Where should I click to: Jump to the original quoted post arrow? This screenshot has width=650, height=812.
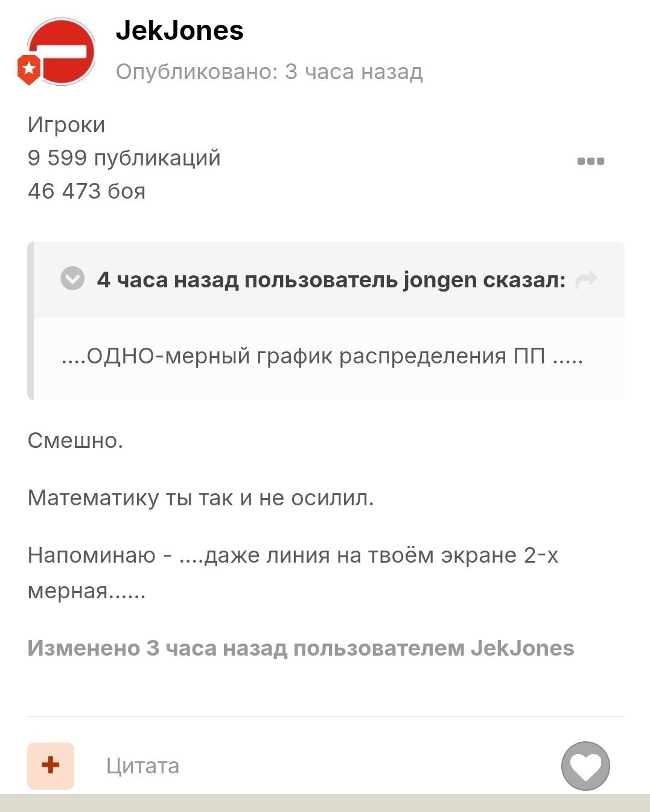[586, 280]
